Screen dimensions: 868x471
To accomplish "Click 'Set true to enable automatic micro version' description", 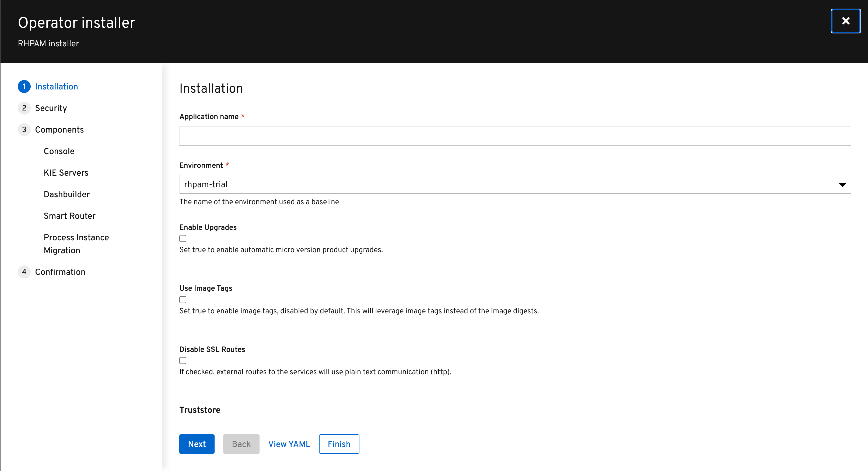I will [281, 250].
